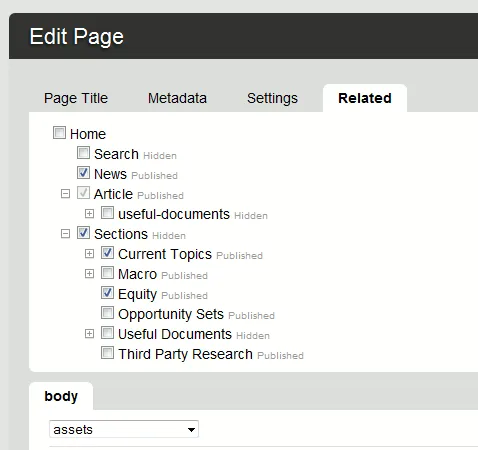478x450 pixels.
Task: Tick the useful-documents checkbox
Action: 107,213
